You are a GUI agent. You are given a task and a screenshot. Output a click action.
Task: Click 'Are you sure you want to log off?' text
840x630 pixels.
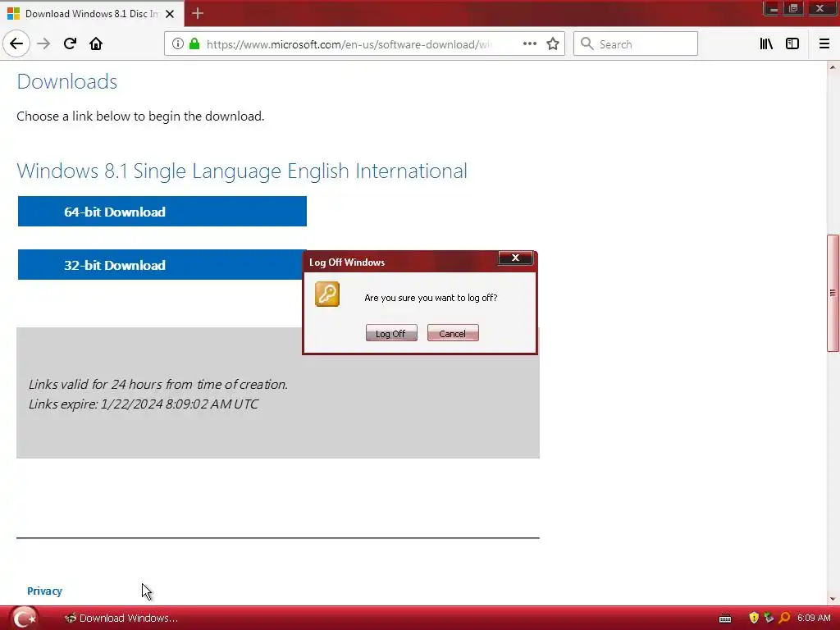coord(431,298)
